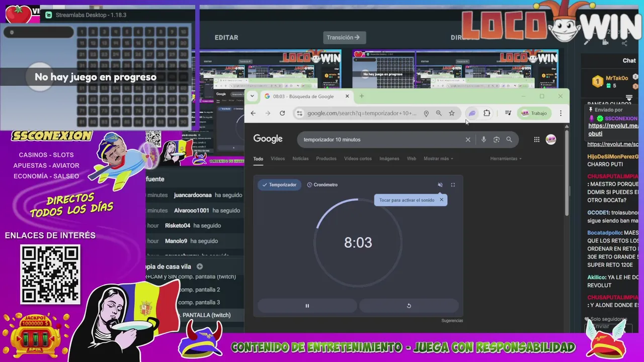The image size is (644, 362).
Task: Search by image with Lens icon
Action: [x=496, y=139]
